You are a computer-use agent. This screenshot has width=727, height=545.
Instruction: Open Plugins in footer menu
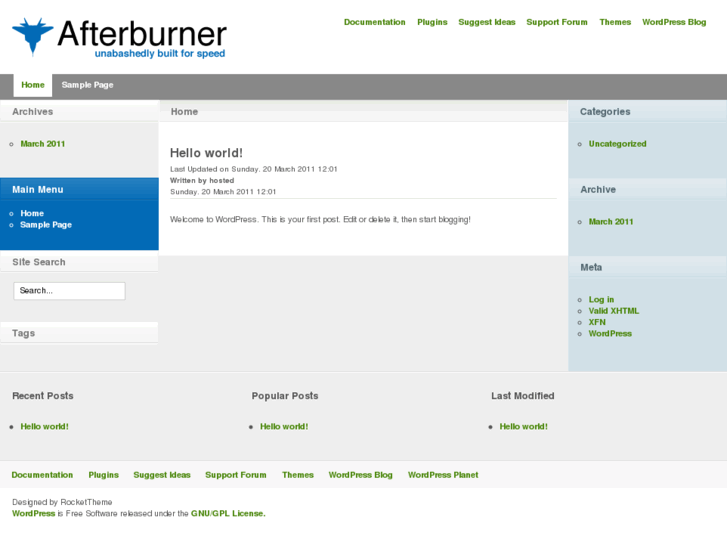[x=103, y=475]
